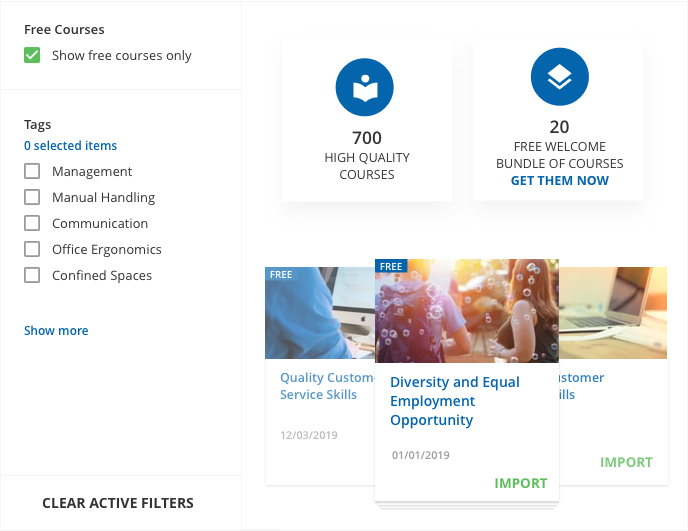Click the Get Them Now link
Viewport: 688px width, 531px height.
pyautogui.click(x=559, y=181)
